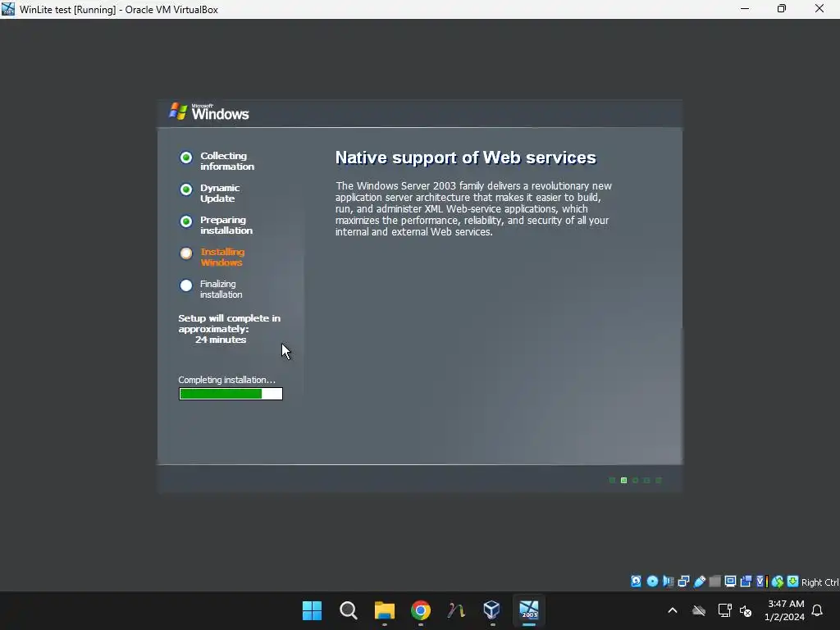Open taskbar Search

point(348,610)
